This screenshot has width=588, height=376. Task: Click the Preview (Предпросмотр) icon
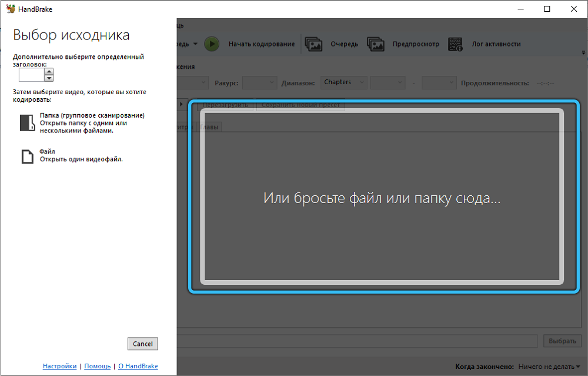pyautogui.click(x=376, y=44)
